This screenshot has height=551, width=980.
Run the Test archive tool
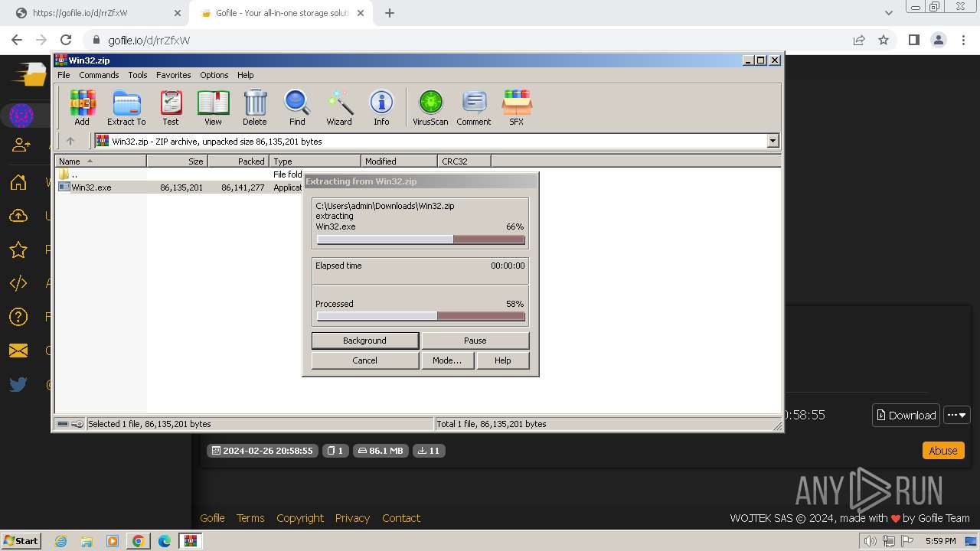(x=171, y=107)
